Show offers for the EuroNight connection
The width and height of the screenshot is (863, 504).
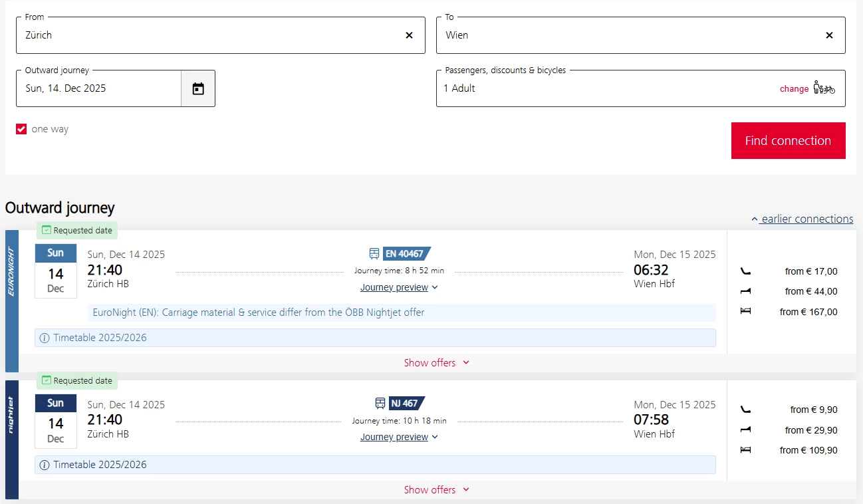pos(436,363)
